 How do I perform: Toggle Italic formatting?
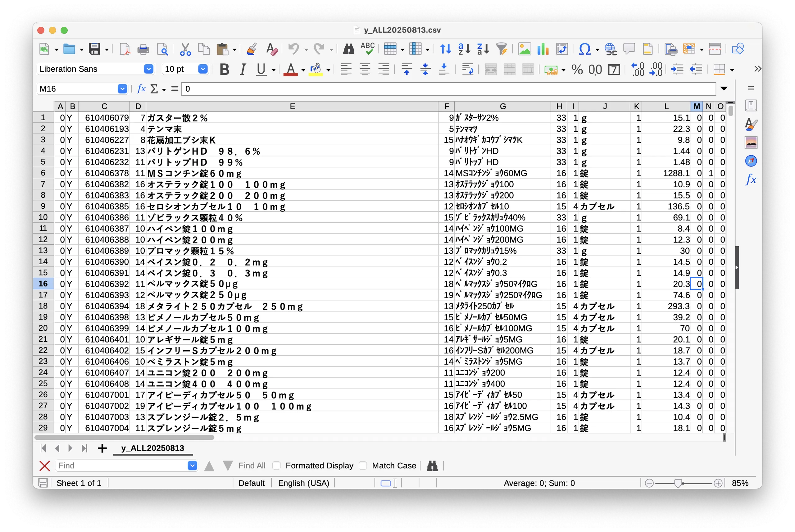pyautogui.click(x=243, y=70)
